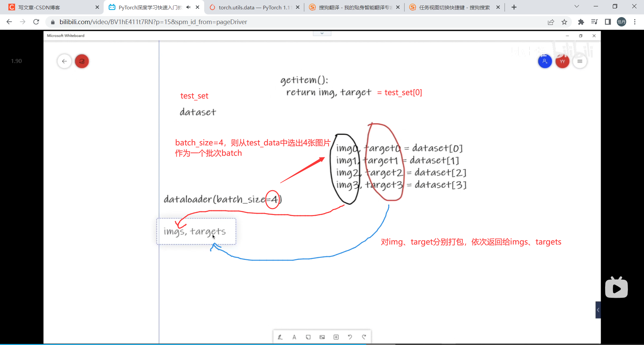Screen dimensions: 644x345
Task: Click the getitem(): handwritten text
Action: pos(304,80)
